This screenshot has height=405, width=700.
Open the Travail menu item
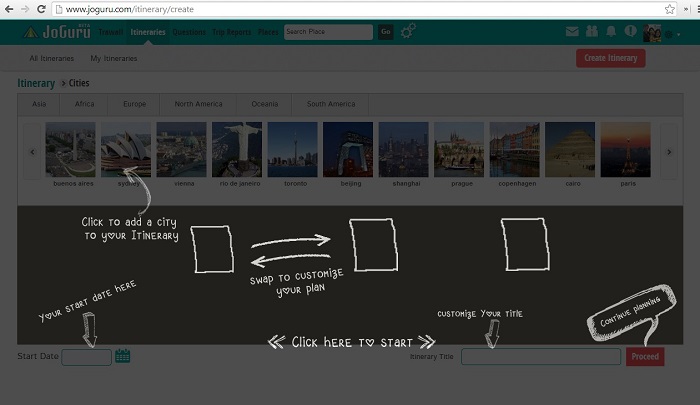coord(110,32)
